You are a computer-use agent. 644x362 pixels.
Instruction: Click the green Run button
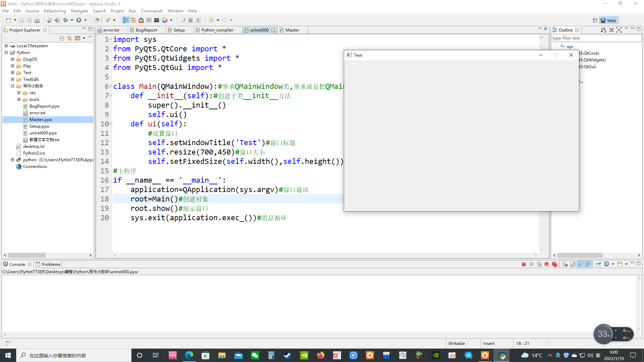click(79, 20)
